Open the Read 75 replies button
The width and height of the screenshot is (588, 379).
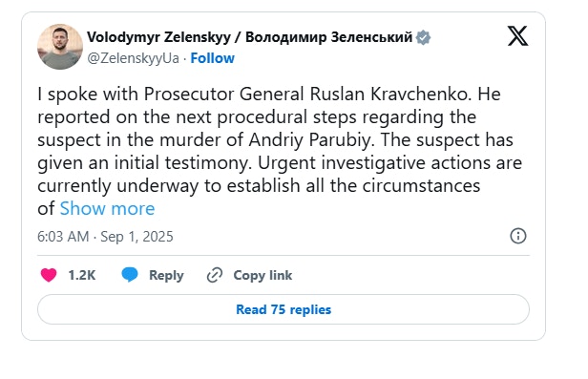tap(283, 309)
